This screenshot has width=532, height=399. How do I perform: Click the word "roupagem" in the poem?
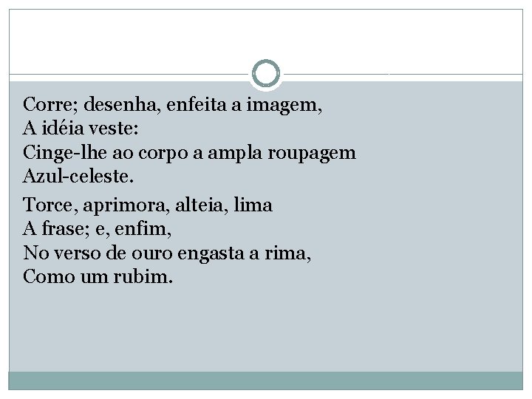click(x=321, y=154)
